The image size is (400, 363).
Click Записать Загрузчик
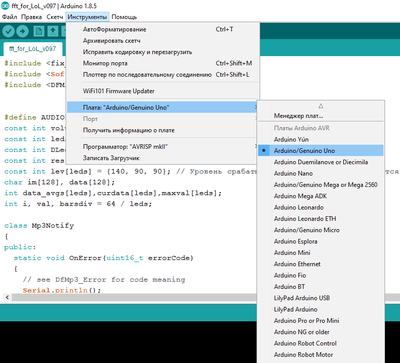click(x=163, y=158)
